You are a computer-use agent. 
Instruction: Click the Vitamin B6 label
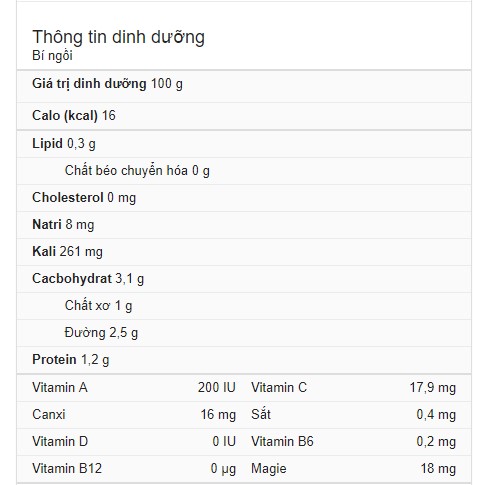click(282, 442)
